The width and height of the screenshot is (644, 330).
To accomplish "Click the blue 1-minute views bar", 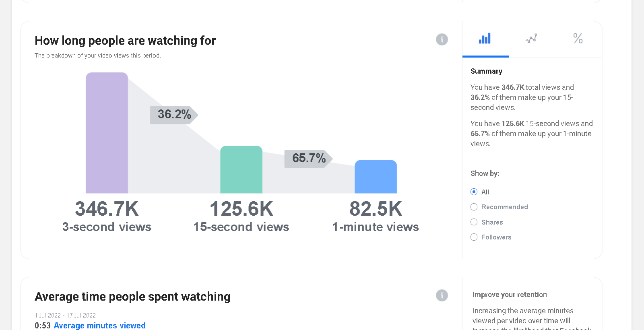I will 376,177.
